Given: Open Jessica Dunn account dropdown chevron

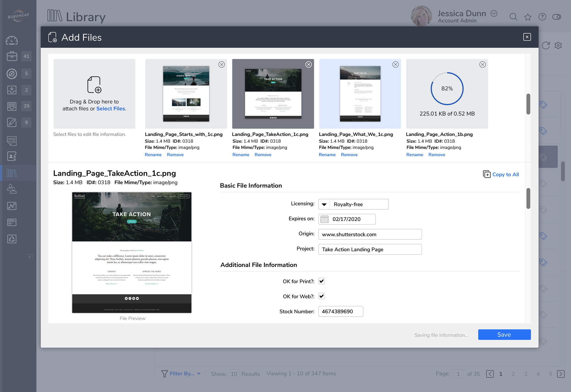Looking at the screenshot, I should (x=494, y=14).
